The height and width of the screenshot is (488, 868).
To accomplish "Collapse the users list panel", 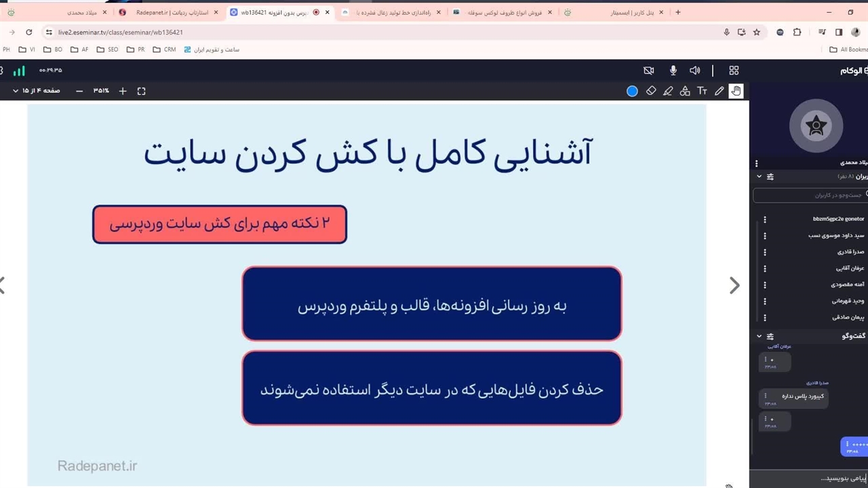I will (759, 176).
